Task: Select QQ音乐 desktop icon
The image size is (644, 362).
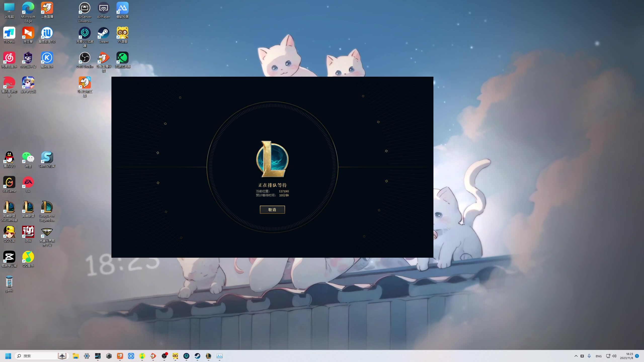Action: (28, 259)
